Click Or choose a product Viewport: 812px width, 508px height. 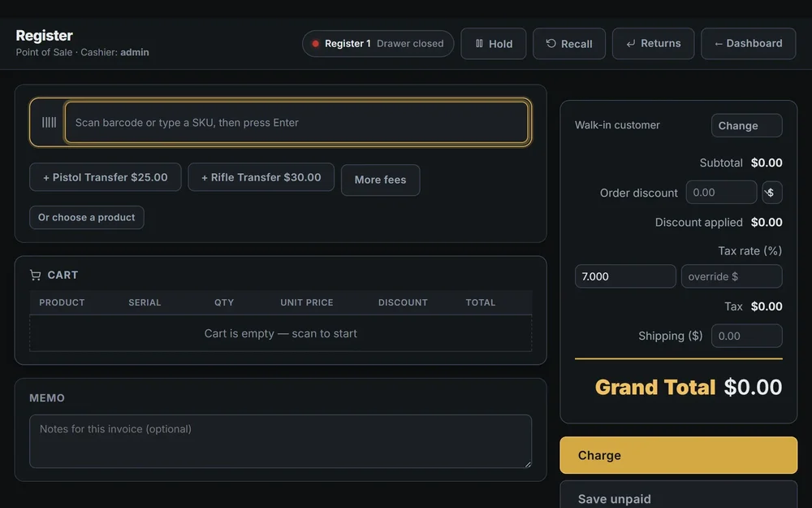(x=87, y=217)
